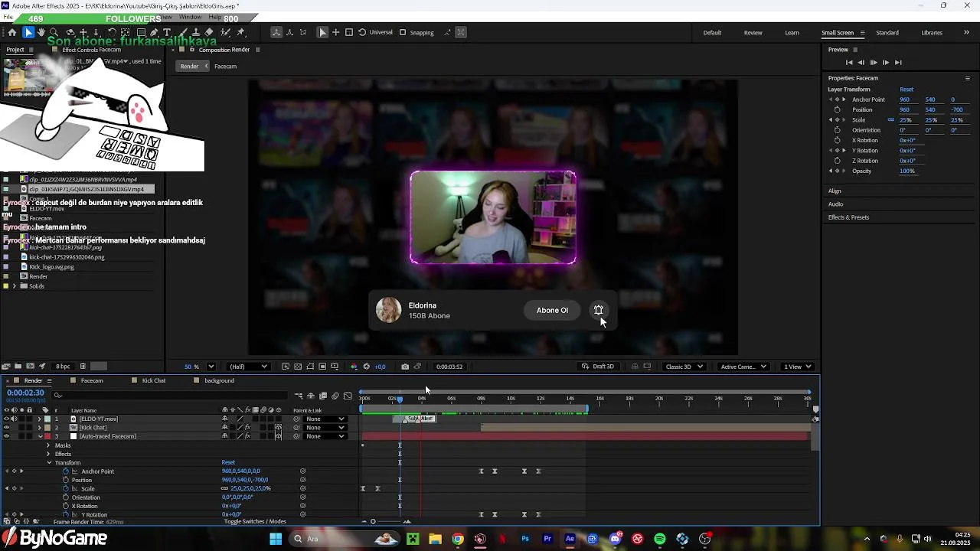Select the Eraser tool
980x551 pixels.
pyautogui.click(x=210, y=32)
